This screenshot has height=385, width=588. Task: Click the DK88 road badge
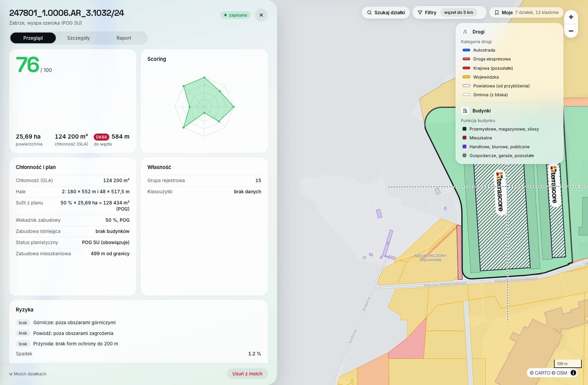click(x=102, y=137)
